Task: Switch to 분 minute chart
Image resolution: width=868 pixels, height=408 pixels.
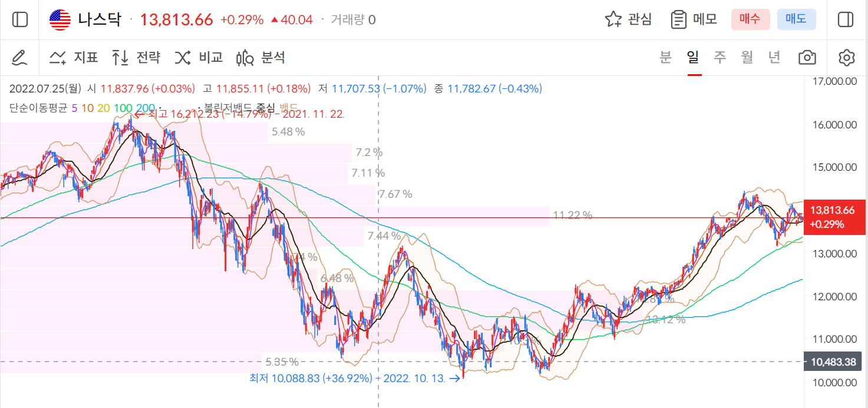Action: [x=665, y=57]
